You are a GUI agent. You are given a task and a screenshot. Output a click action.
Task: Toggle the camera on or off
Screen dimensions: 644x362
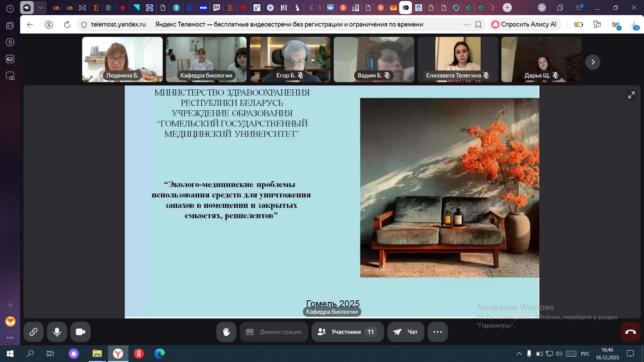coord(80,332)
